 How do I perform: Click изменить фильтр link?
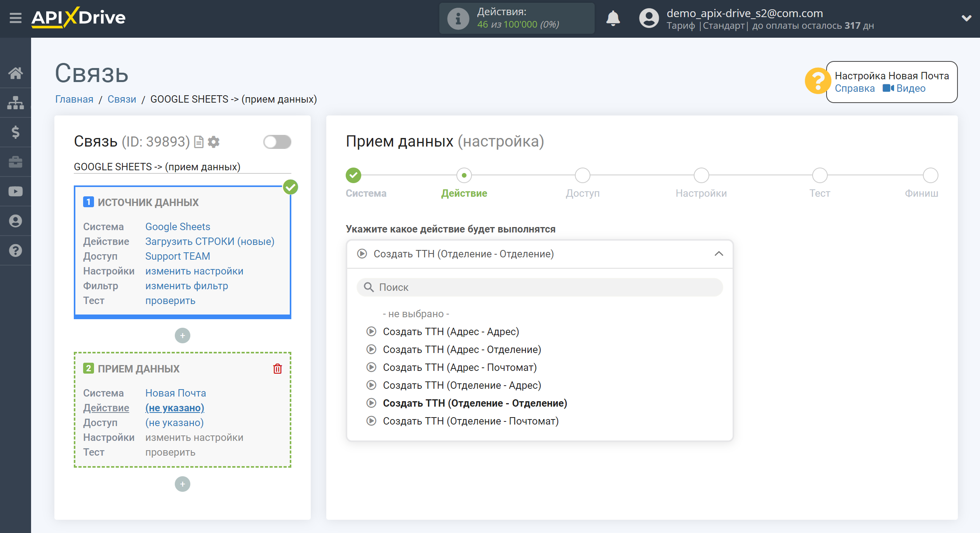pos(186,286)
